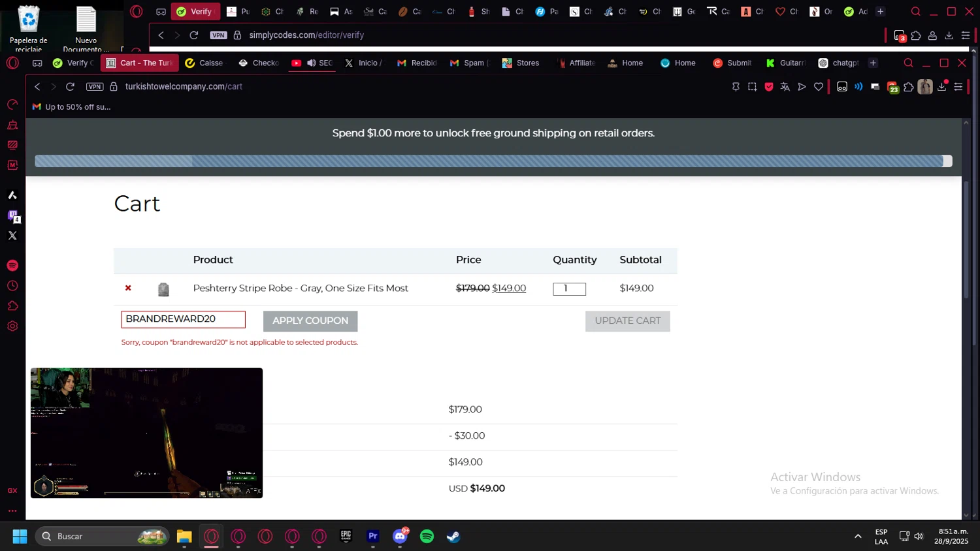Open GX Cleaner in the sidebar

point(12,125)
